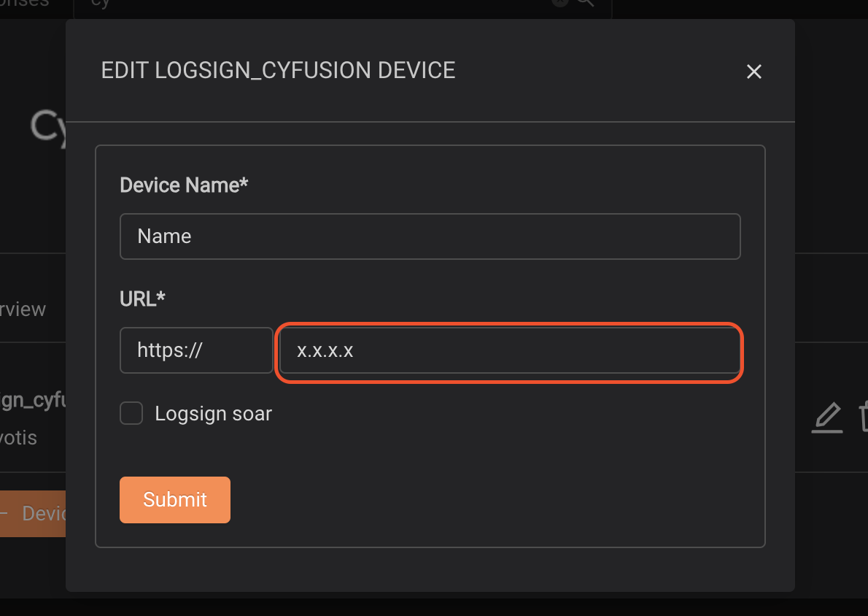Image resolution: width=868 pixels, height=616 pixels.
Task: Enable the Logsign soar checkbox
Action: click(131, 413)
